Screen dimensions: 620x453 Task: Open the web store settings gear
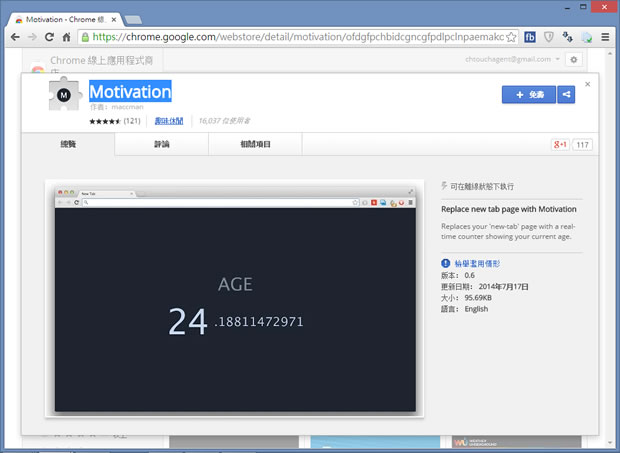click(574, 60)
